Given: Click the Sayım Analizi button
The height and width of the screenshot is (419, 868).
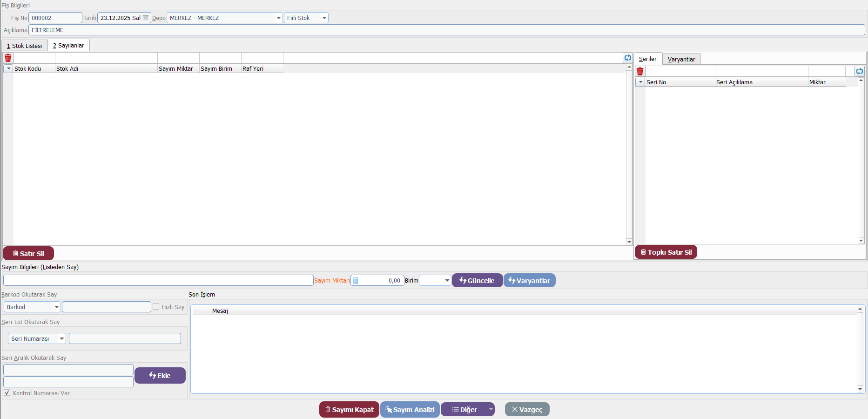Looking at the screenshot, I should point(410,410).
